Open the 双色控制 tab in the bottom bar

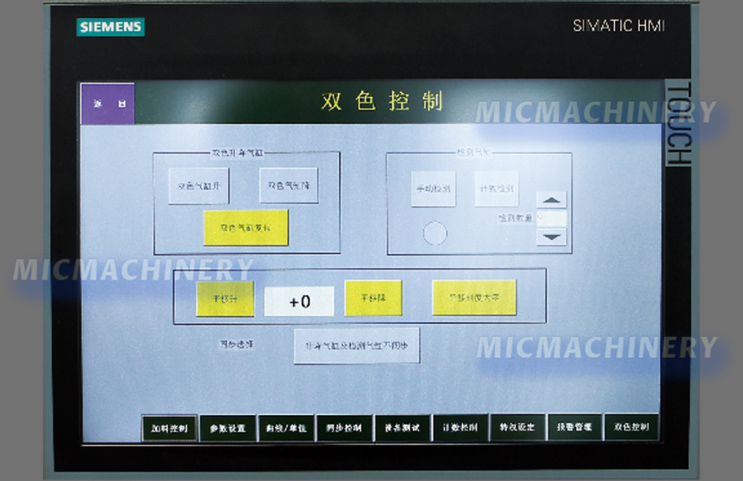pyautogui.click(x=632, y=427)
